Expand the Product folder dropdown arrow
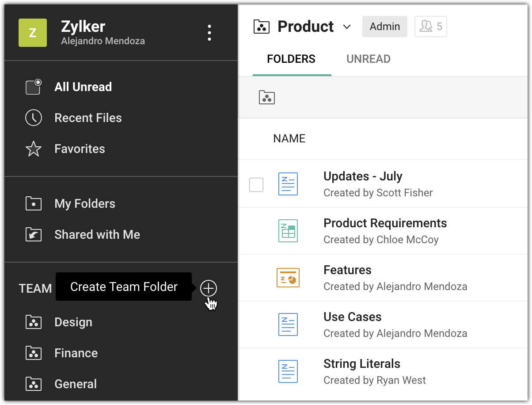The image size is (532, 405). 347,27
